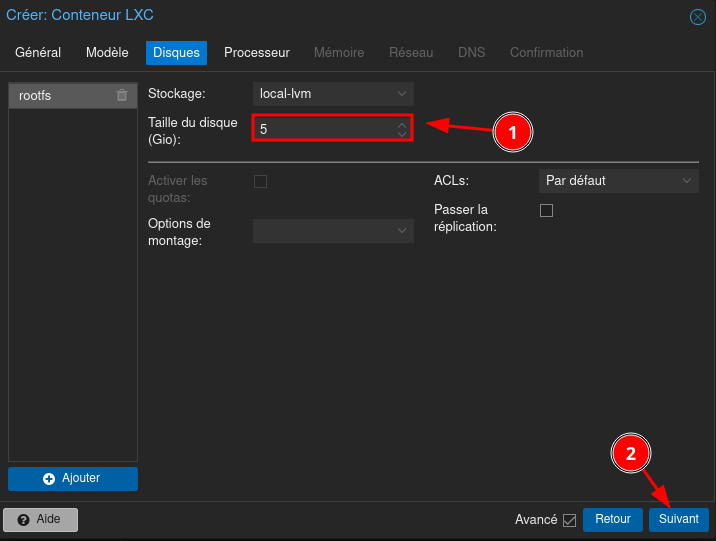
Task: Click the disk size decrement arrow
Action: tap(402, 134)
